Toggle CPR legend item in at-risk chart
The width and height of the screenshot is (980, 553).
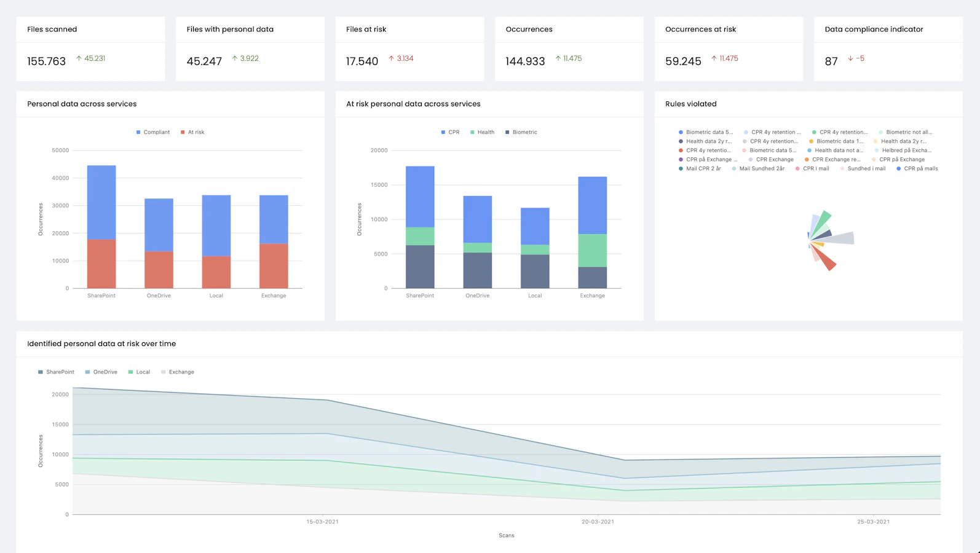coord(450,132)
